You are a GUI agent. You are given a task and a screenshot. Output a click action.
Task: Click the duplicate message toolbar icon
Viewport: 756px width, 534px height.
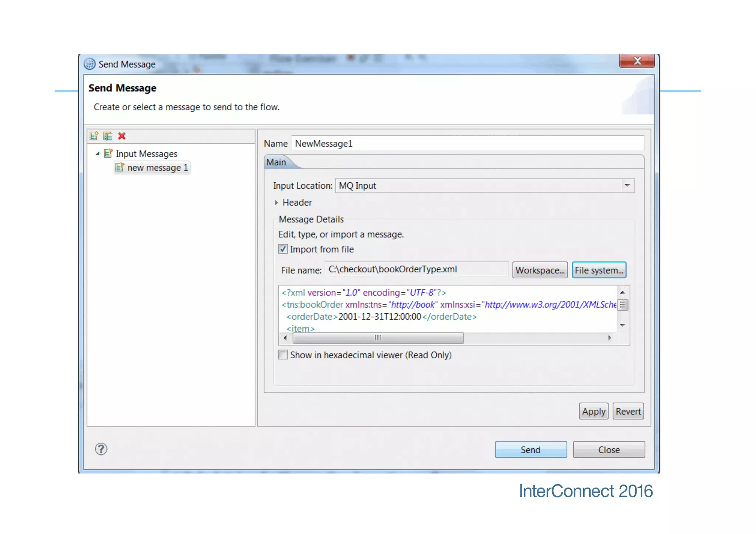click(x=108, y=136)
